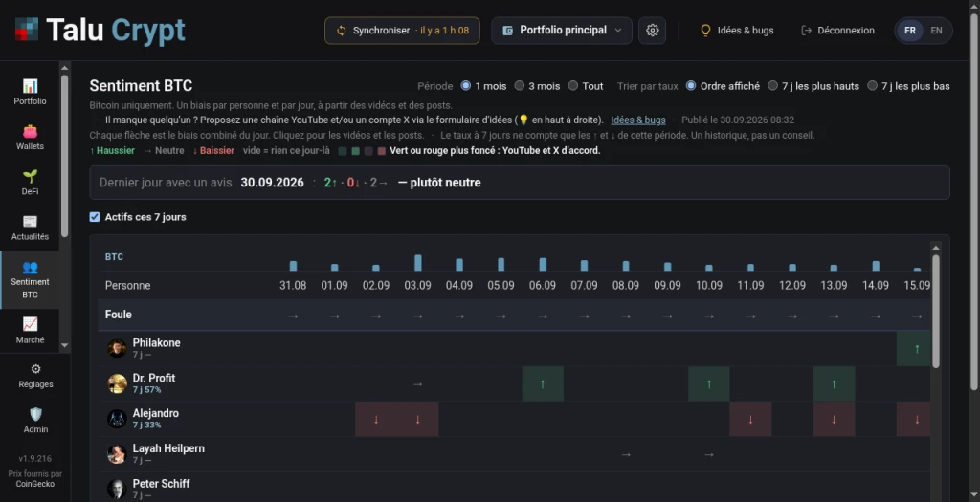
Task: Click the BTC volume bar for 03.09
Action: pos(417,262)
